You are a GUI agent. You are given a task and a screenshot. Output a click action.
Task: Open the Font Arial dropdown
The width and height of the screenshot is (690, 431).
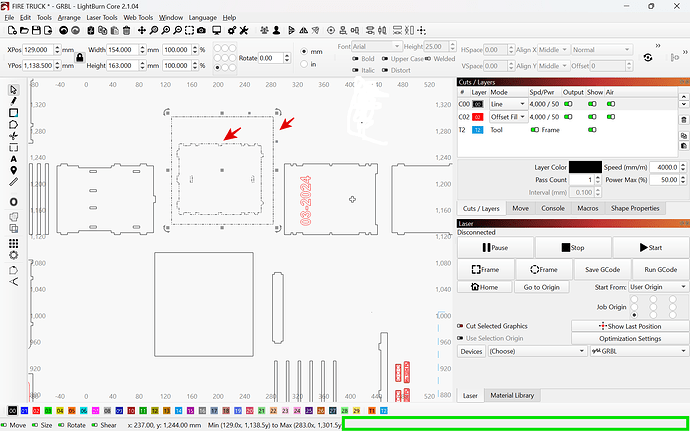(x=376, y=46)
